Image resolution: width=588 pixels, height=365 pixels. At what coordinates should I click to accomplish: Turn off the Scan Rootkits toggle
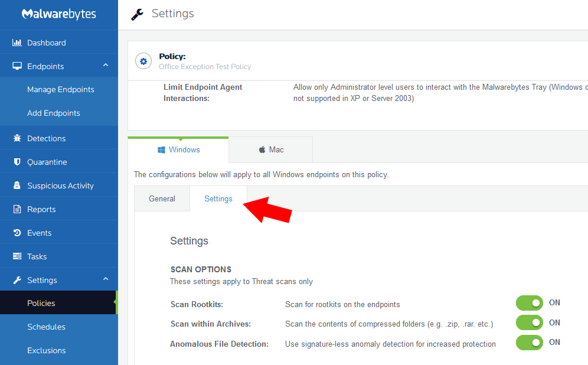tap(529, 303)
